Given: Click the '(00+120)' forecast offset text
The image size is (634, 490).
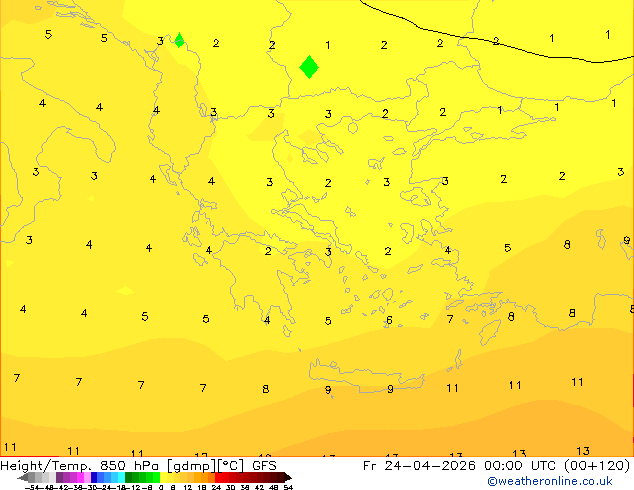Looking at the screenshot, I should point(597,466).
